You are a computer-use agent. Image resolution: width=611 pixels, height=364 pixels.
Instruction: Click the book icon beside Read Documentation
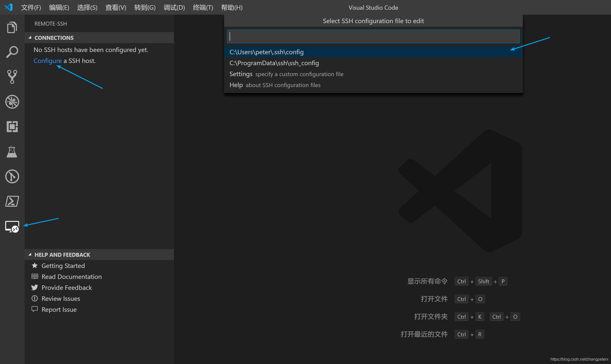coord(35,276)
